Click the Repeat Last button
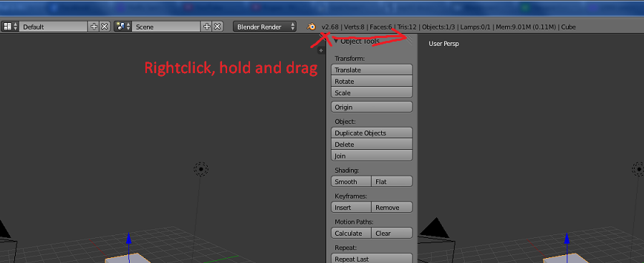The height and width of the screenshot is (263, 644). click(371, 259)
